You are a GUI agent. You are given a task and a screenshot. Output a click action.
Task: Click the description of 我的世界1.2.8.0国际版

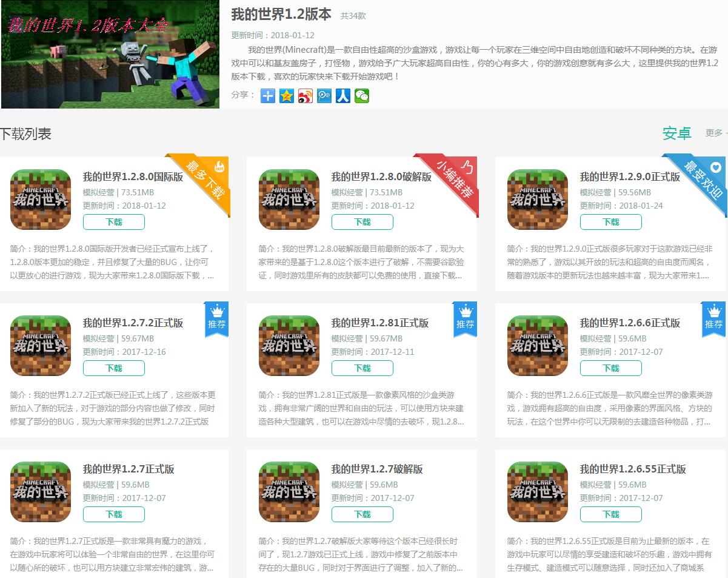pos(113,262)
